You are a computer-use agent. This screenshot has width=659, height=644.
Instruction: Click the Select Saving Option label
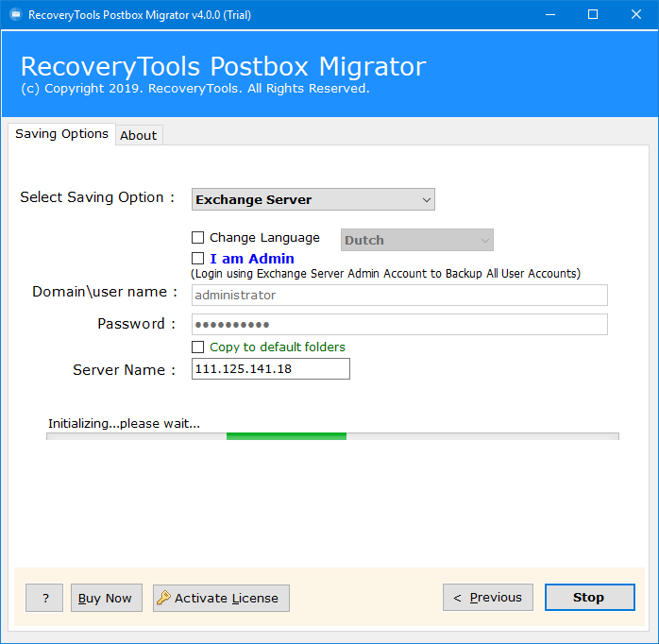(97, 197)
